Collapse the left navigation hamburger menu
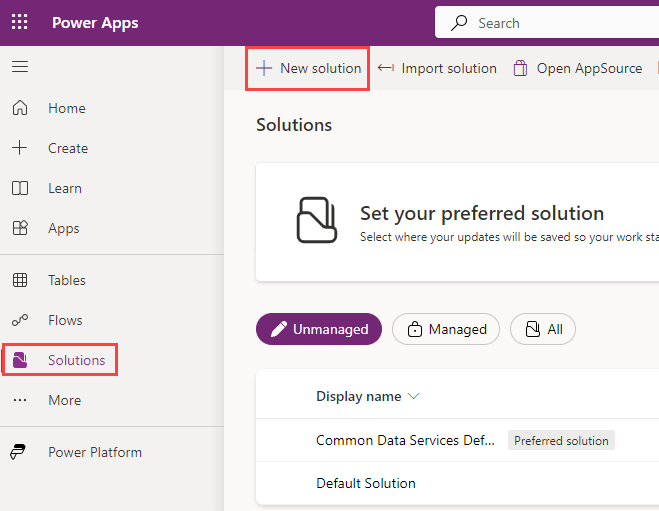The height and width of the screenshot is (511, 659). (20, 67)
